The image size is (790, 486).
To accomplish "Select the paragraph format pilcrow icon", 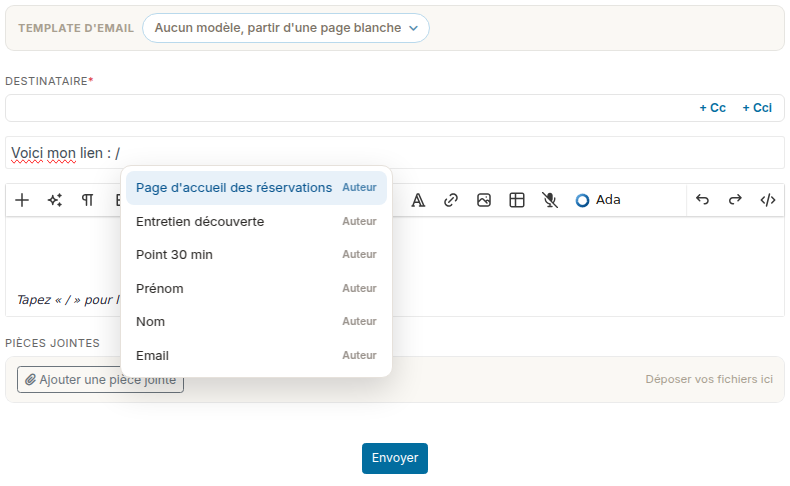I will pyautogui.click(x=88, y=200).
